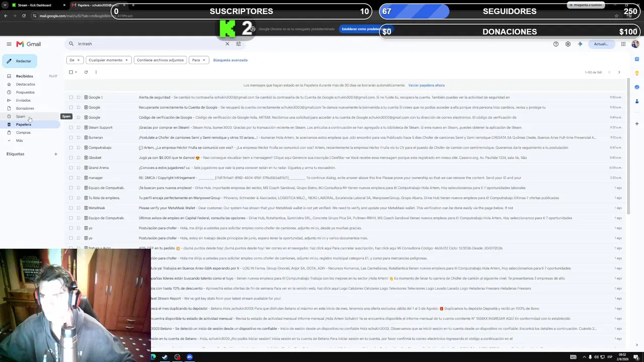
Task: Check the manager DMCA email checkbox
Action: [71, 177]
